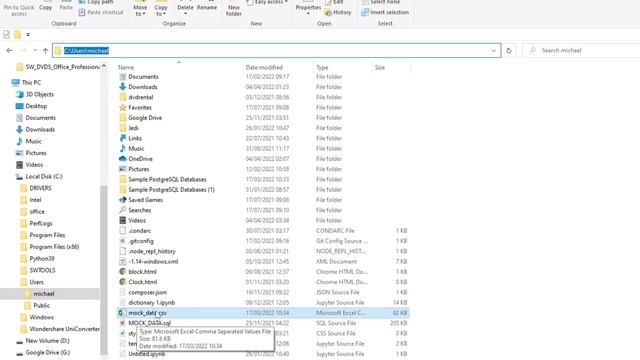
Task: Select the mock_data.csv file
Action: click(x=262, y=313)
